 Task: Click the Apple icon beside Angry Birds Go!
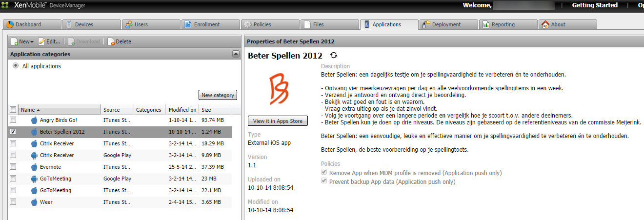tap(34, 120)
